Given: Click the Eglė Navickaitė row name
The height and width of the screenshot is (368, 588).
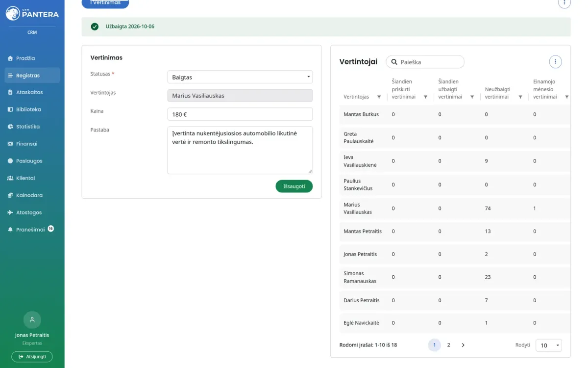Looking at the screenshot, I should [362, 323].
